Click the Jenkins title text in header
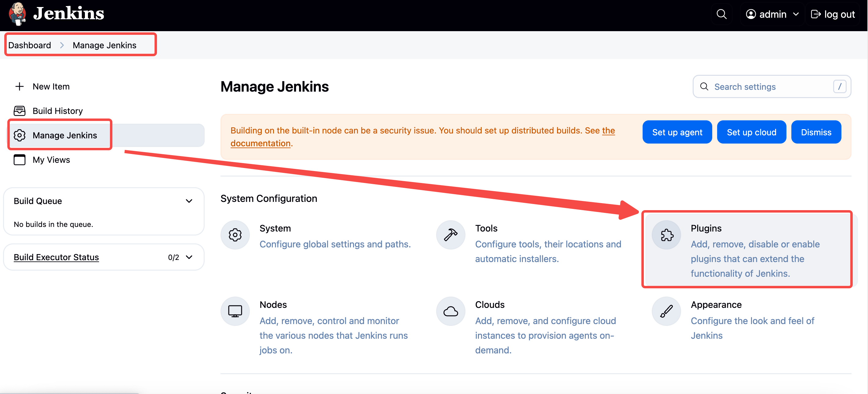The width and height of the screenshot is (868, 394). [69, 13]
